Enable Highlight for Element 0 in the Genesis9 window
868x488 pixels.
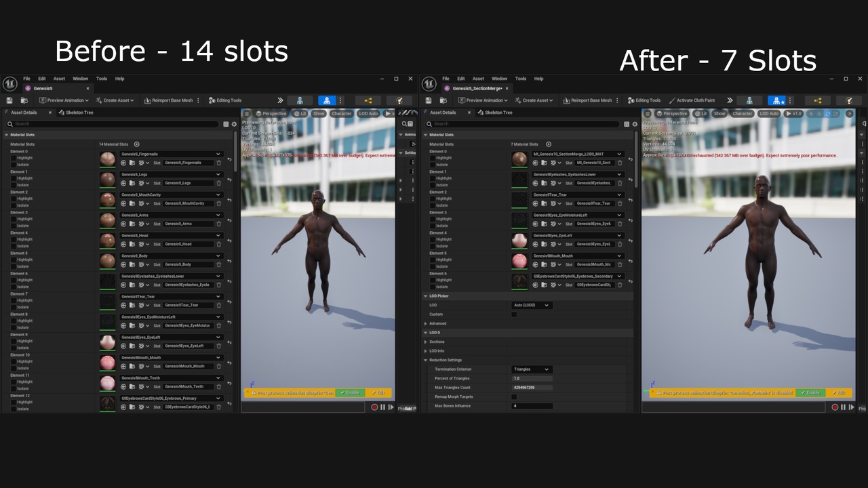point(14,158)
